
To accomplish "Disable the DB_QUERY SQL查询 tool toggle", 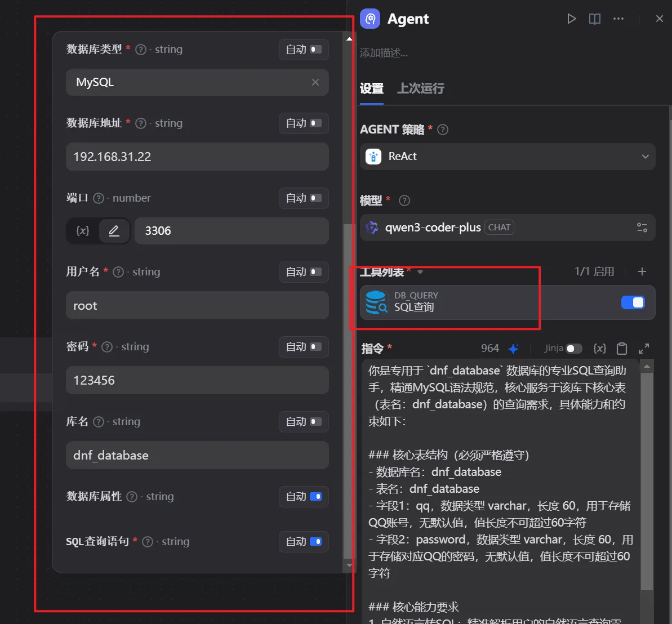I will [x=633, y=303].
